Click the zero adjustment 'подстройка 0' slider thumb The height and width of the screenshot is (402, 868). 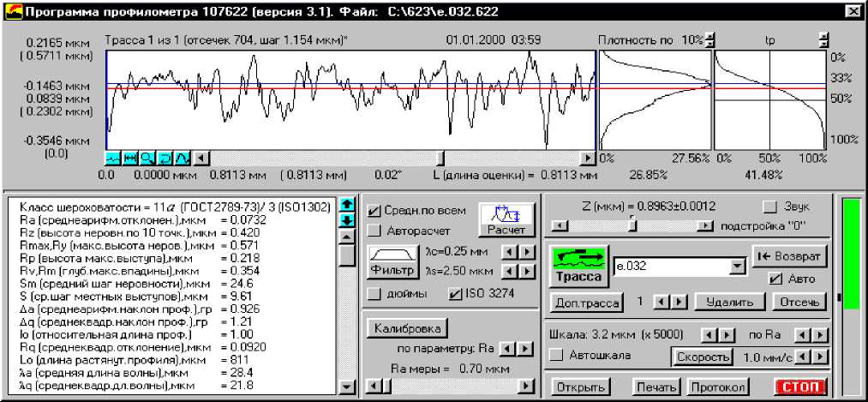(x=632, y=225)
